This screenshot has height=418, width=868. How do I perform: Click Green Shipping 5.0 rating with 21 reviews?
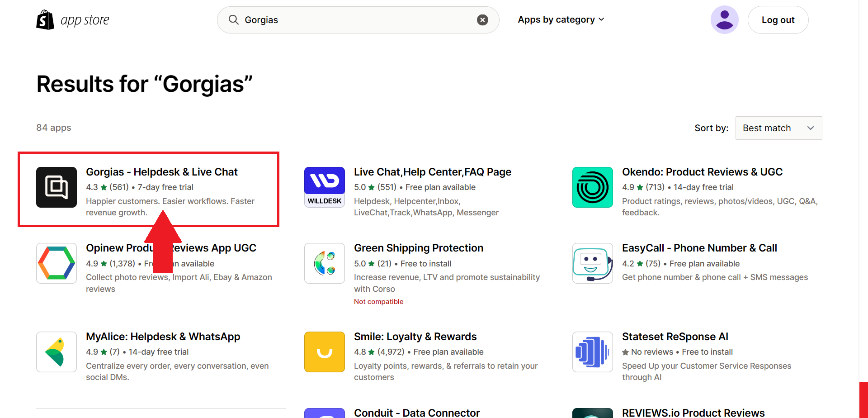[373, 264]
